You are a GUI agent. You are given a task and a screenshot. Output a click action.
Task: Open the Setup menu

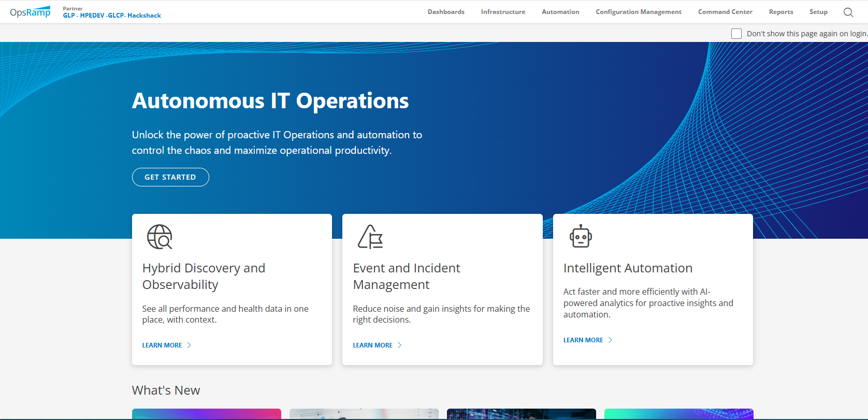click(x=818, y=12)
